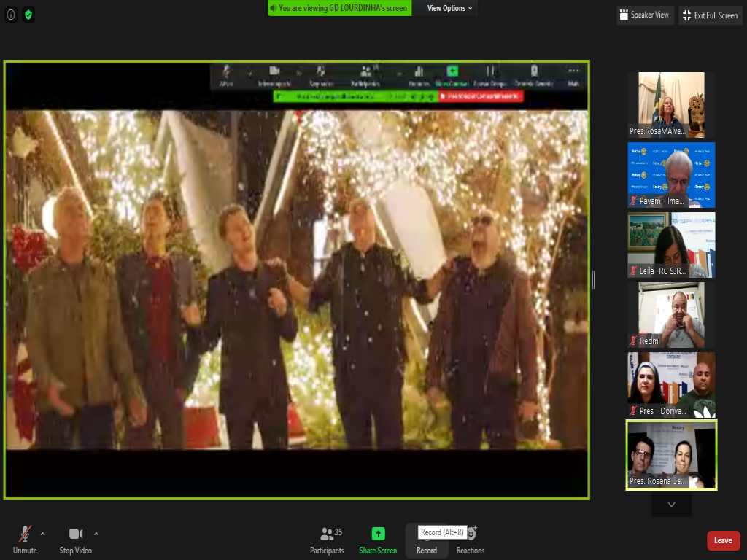Show more participants with down chevron

point(671,505)
